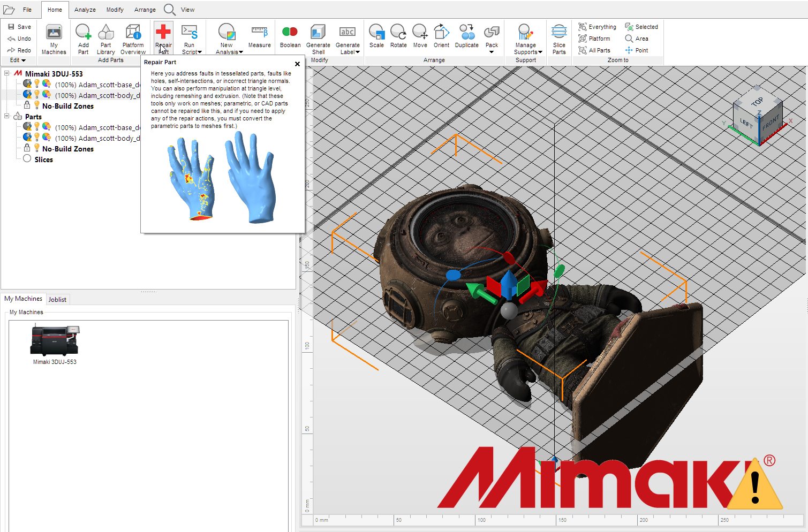Open My Machines from the ribbon
The image size is (808, 532).
(x=54, y=39)
